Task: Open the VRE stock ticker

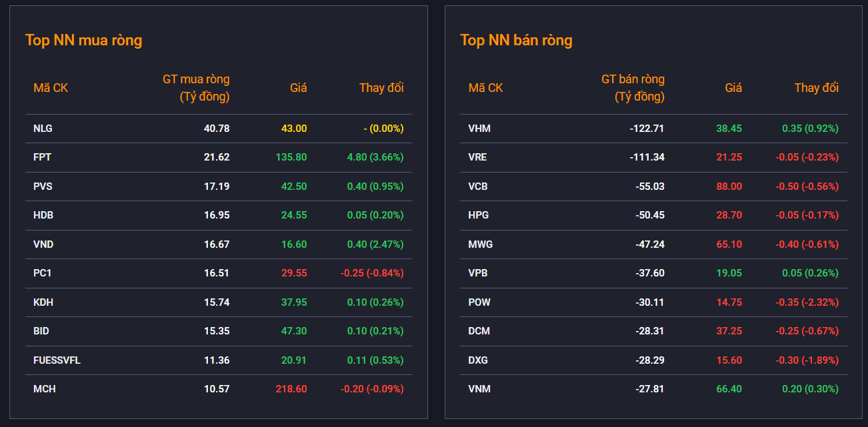Action: point(478,157)
